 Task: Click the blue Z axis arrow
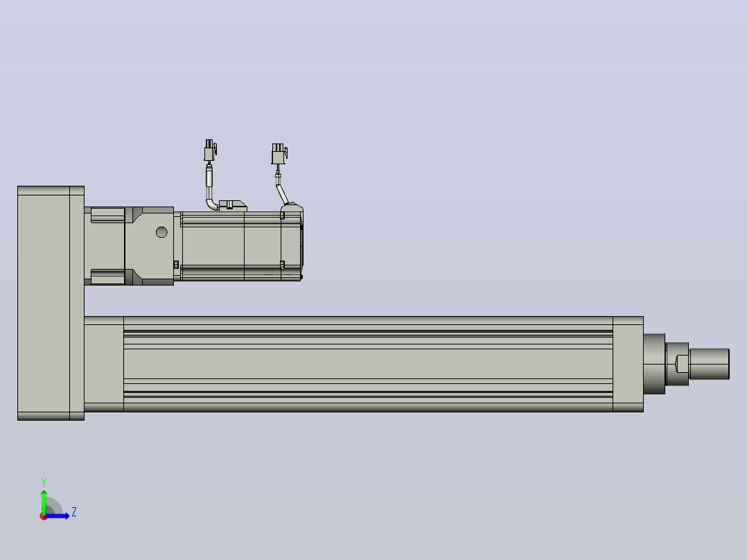click(58, 516)
